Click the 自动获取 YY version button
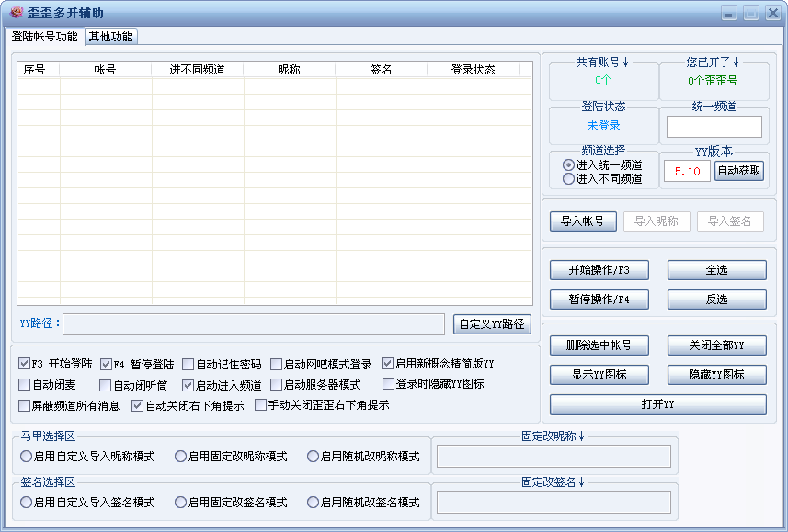 738,171
